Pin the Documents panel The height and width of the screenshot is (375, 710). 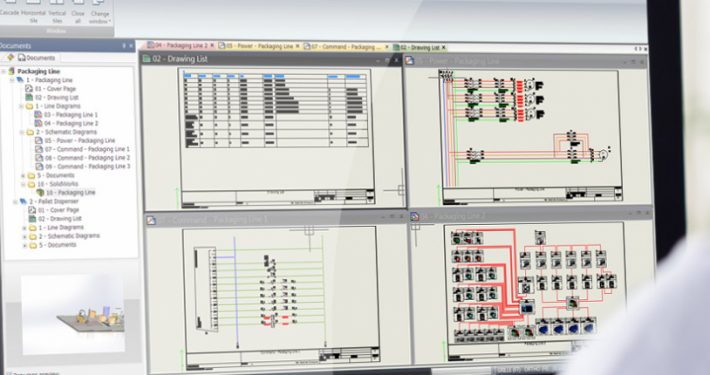coord(124,46)
